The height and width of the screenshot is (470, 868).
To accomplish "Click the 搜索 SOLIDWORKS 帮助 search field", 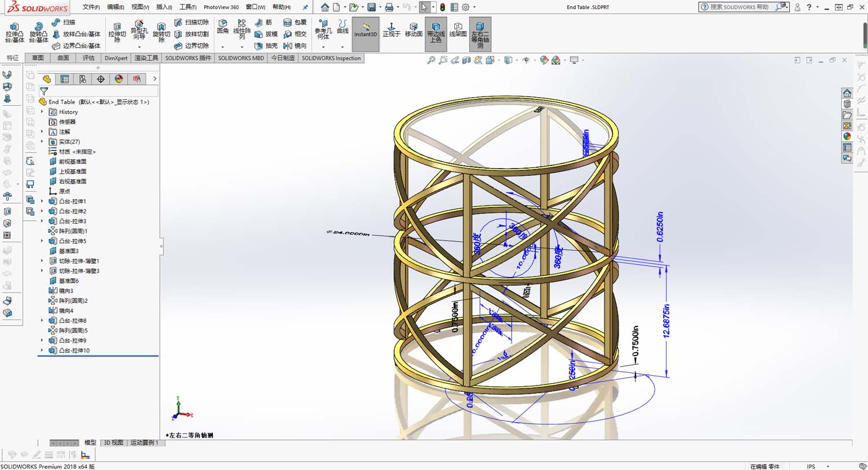I will (739, 7).
